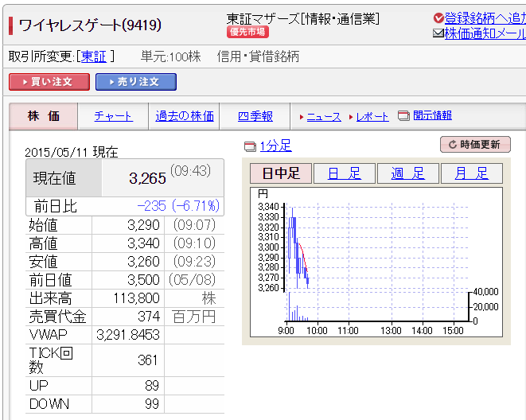
Task: Open the 過去の株価 tab
Action: click(185, 116)
